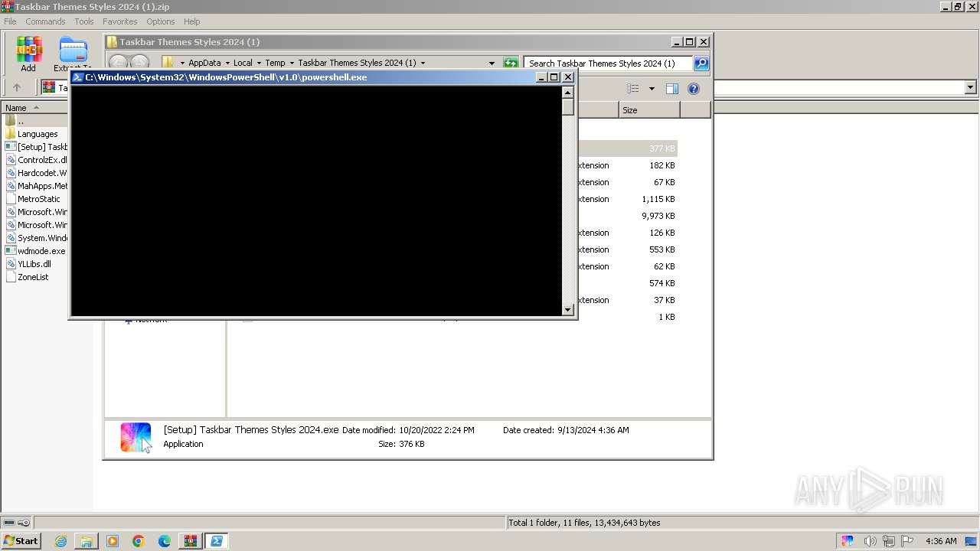The image size is (980, 551).
Task: Expand the AppData breadcrumb dropdown arrow
Action: [x=226, y=64]
